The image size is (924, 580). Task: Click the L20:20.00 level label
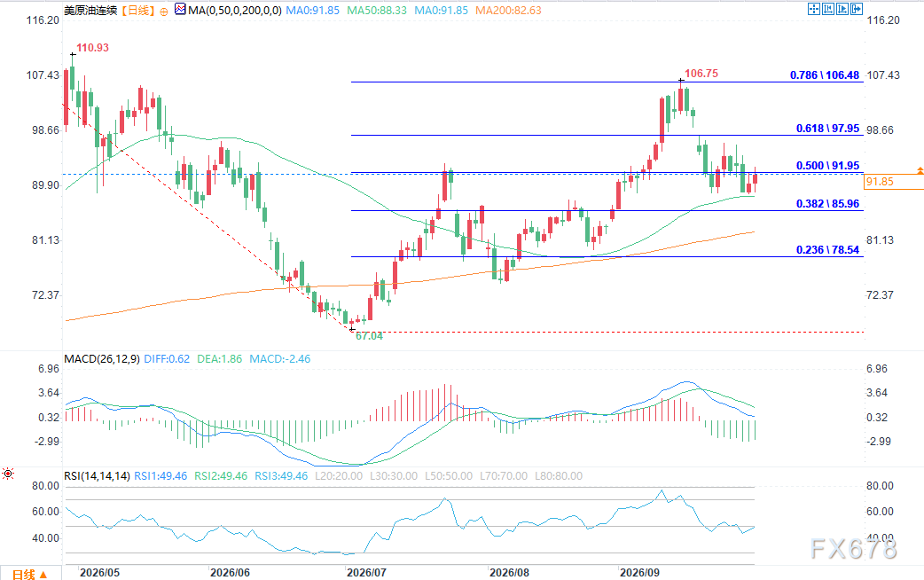point(339,475)
